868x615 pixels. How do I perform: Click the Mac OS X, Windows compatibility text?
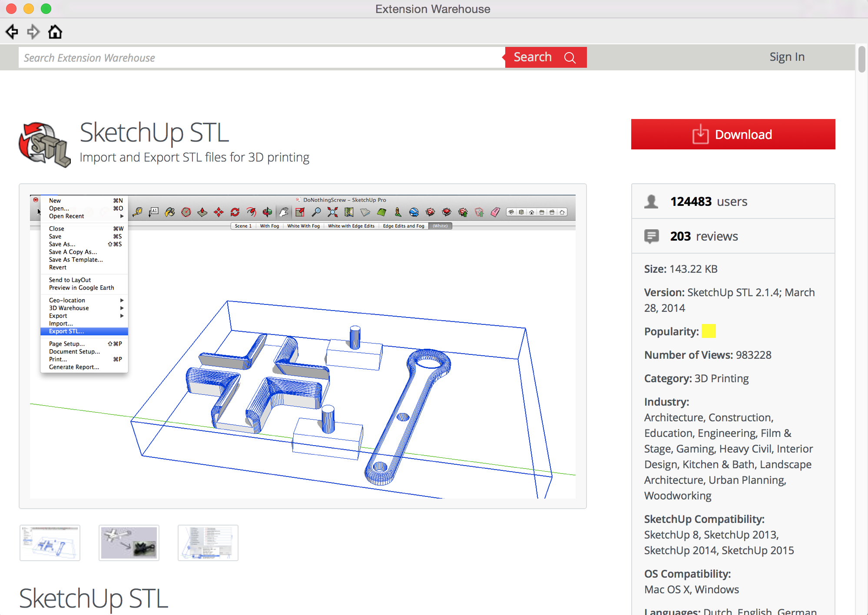click(x=691, y=589)
